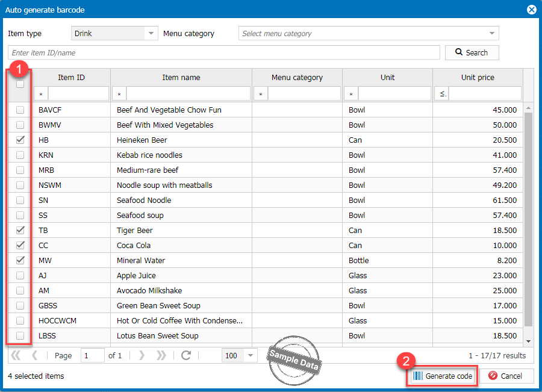The width and height of the screenshot is (542, 392).
Task: Toggle the select-all header checkbox
Action: [20, 84]
